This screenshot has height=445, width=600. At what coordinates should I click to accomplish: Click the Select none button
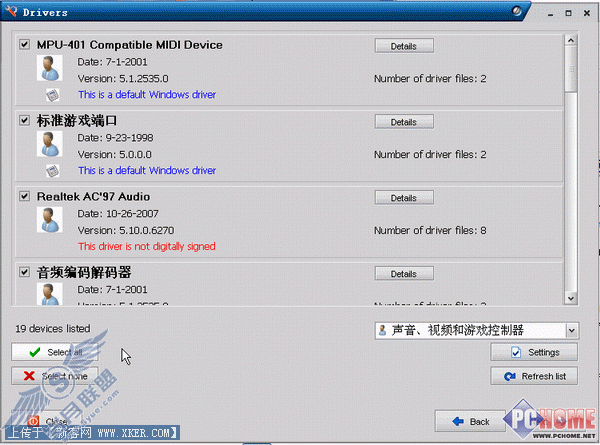click(x=55, y=376)
